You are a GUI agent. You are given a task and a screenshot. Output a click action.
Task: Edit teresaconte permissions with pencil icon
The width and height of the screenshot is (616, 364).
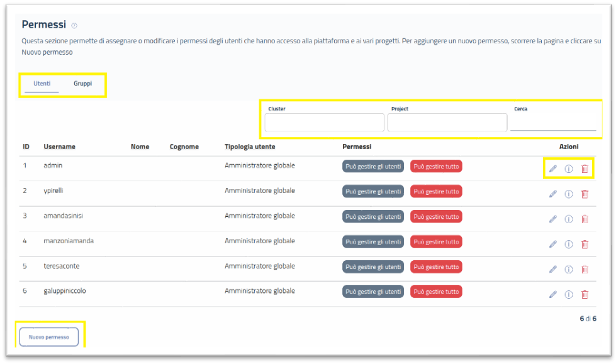click(553, 269)
